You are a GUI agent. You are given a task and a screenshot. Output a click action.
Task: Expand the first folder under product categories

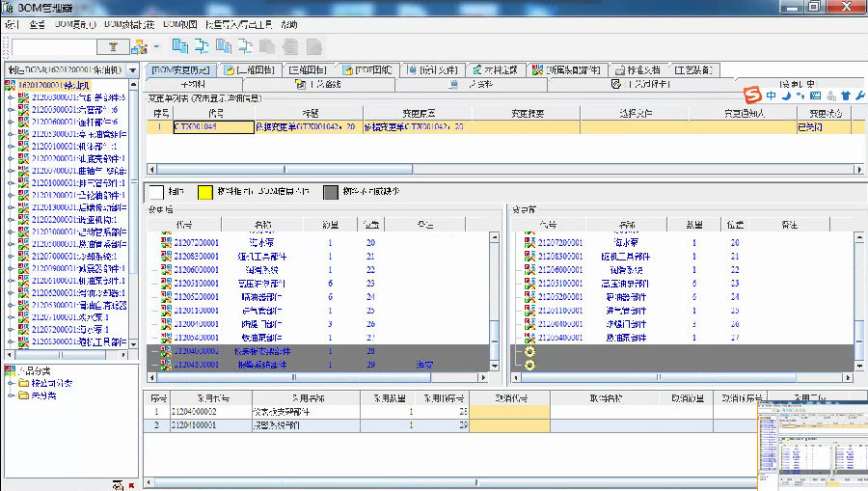click(x=11, y=384)
